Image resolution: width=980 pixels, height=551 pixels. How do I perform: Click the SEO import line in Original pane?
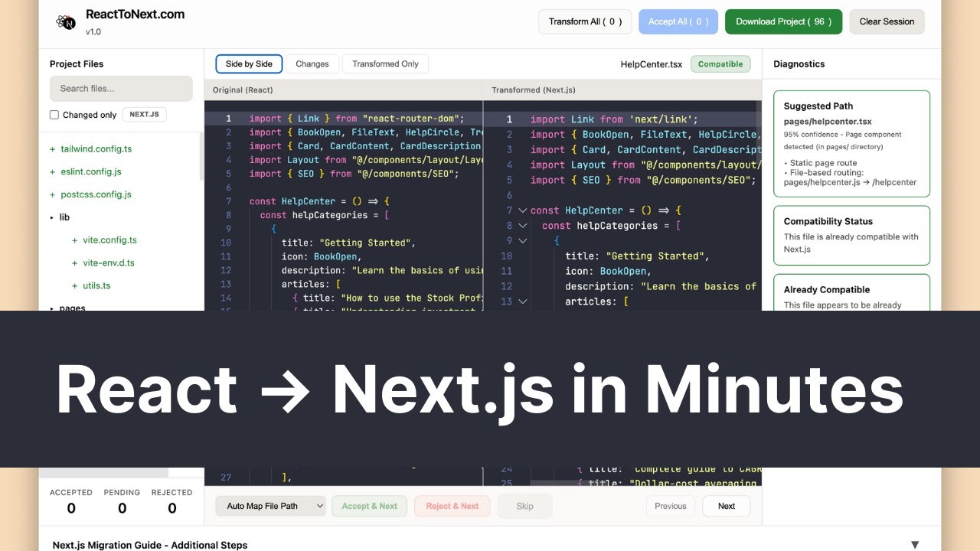[x=354, y=174]
